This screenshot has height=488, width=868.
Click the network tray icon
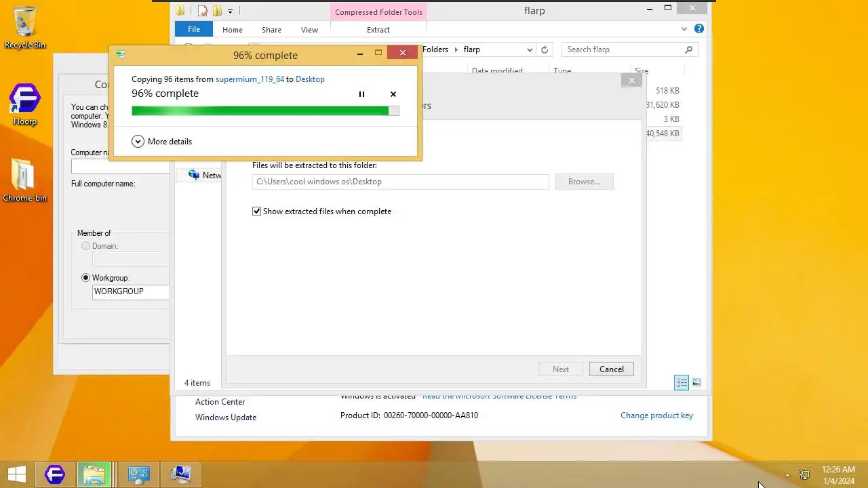(x=804, y=475)
